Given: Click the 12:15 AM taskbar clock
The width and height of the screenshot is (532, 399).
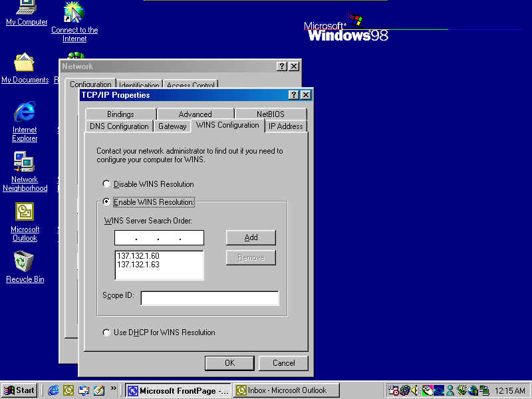Looking at the screenshot, I should [510, 391].
